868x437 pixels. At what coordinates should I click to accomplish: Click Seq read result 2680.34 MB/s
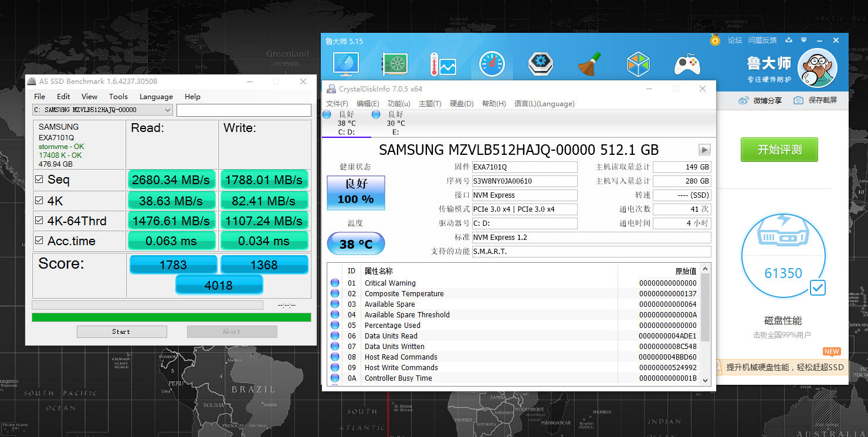pos(171,180)
